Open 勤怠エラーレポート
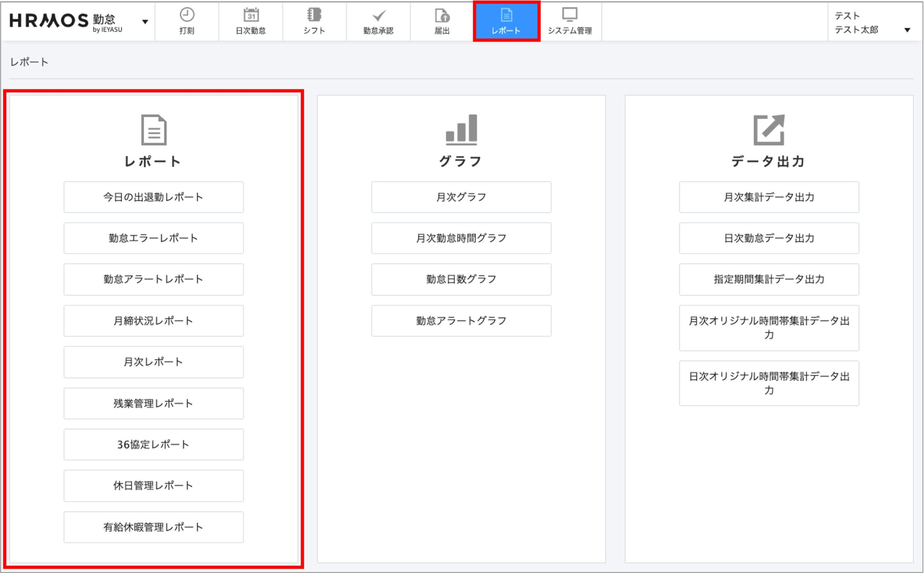Viewport: 924px width, 573px height. pyautogui.click(x=153, y=238)
